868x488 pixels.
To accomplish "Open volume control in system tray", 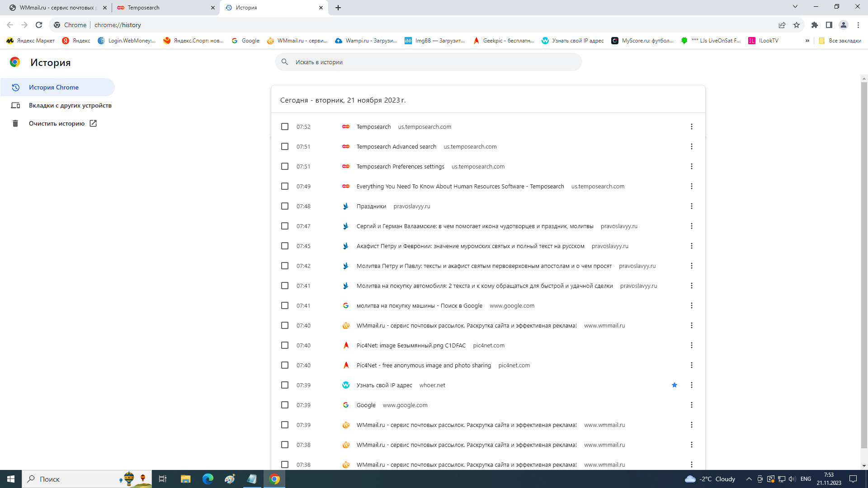I will (x=792, y=479).
